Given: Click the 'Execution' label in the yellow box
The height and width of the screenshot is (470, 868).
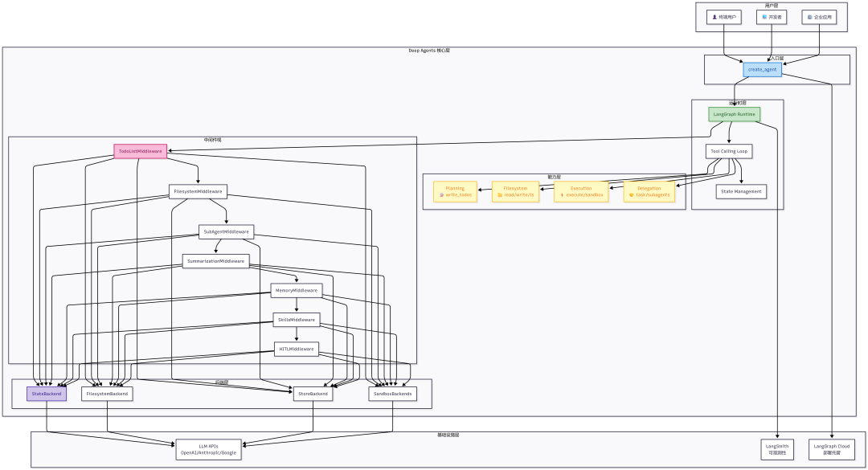Looking at the screenshot, I should pos(581,188).
